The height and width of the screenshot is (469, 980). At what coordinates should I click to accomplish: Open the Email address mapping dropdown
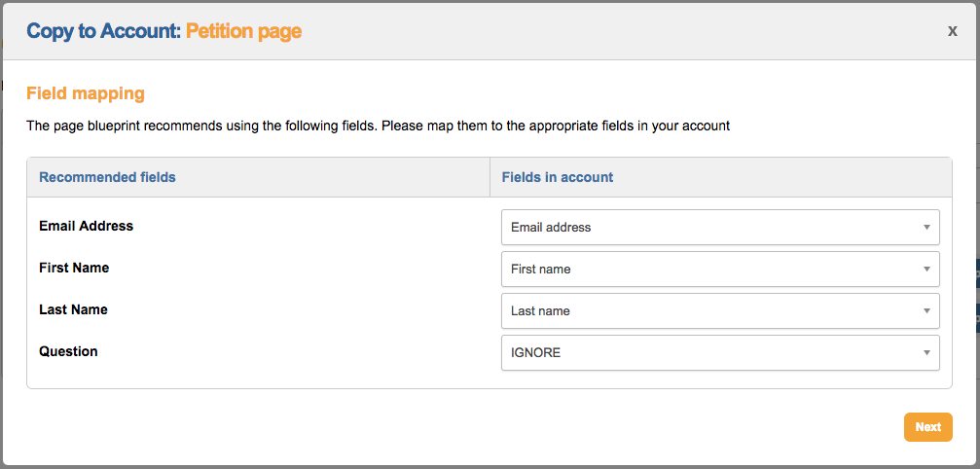click(x=719, y=228)
